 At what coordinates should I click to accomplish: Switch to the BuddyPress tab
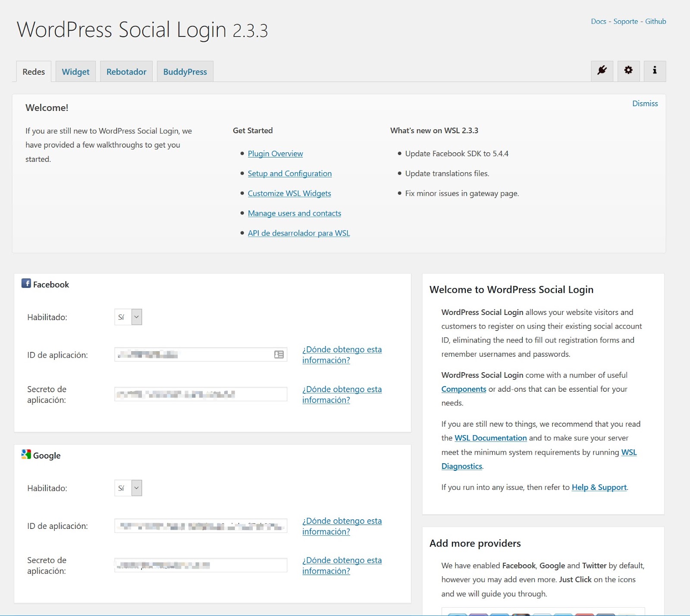tap(185, 72)
